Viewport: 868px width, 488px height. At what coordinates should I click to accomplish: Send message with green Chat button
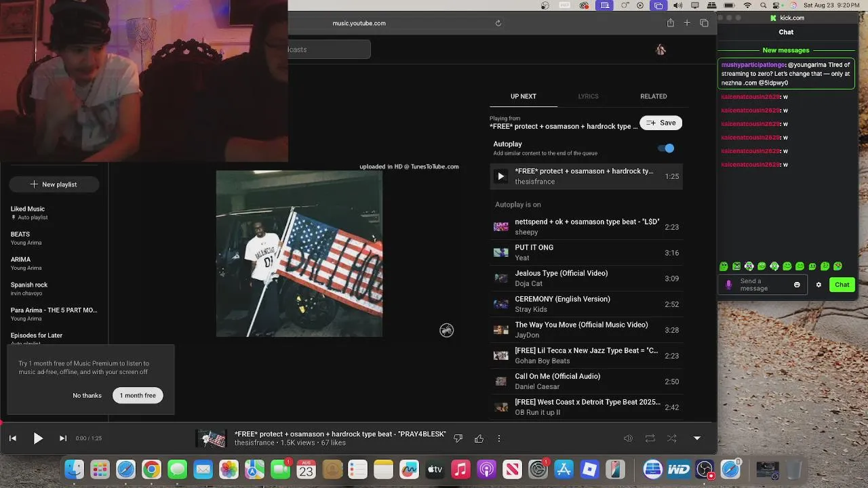pos(842,285)
